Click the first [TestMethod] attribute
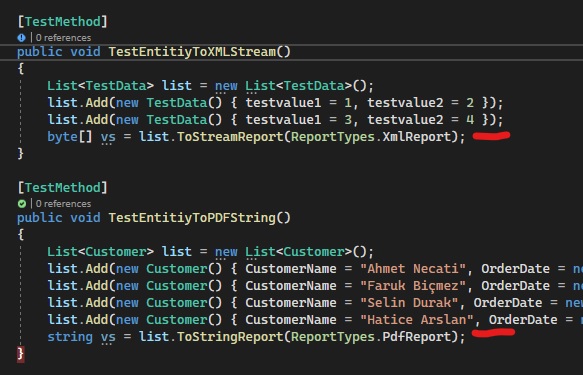This screenshot has height=375, width=583. point(62,22)
